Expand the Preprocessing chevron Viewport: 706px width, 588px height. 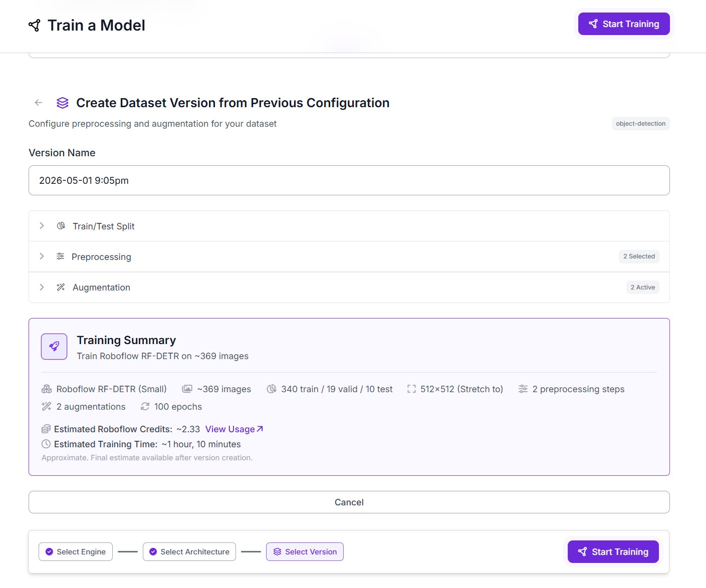click(x=42, y=256)
